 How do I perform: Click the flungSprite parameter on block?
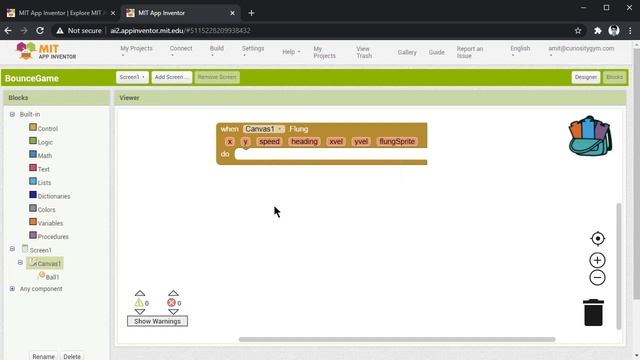tap(397, 141)
